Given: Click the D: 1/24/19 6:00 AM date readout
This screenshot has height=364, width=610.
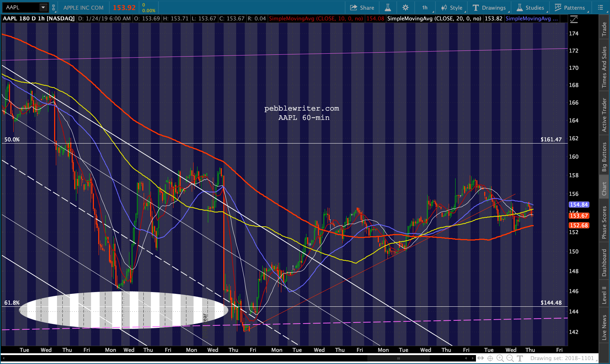Looking at the screenshot, I should tap(104, 19).
